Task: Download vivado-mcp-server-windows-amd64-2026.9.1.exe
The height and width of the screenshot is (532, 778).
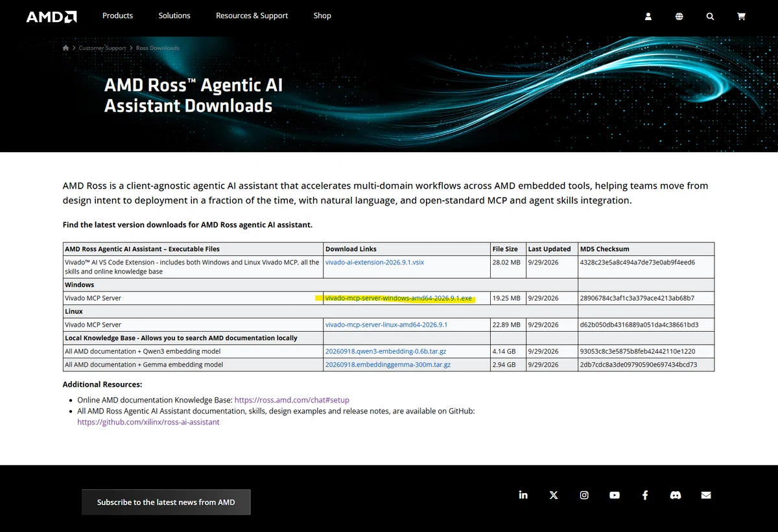Action: tap(398, 298)
